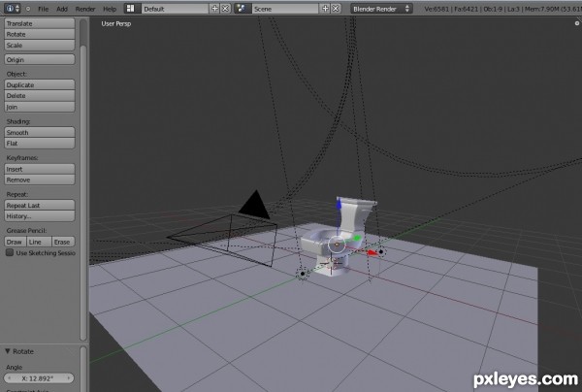Edit the Scene name field

click(284, 9)
